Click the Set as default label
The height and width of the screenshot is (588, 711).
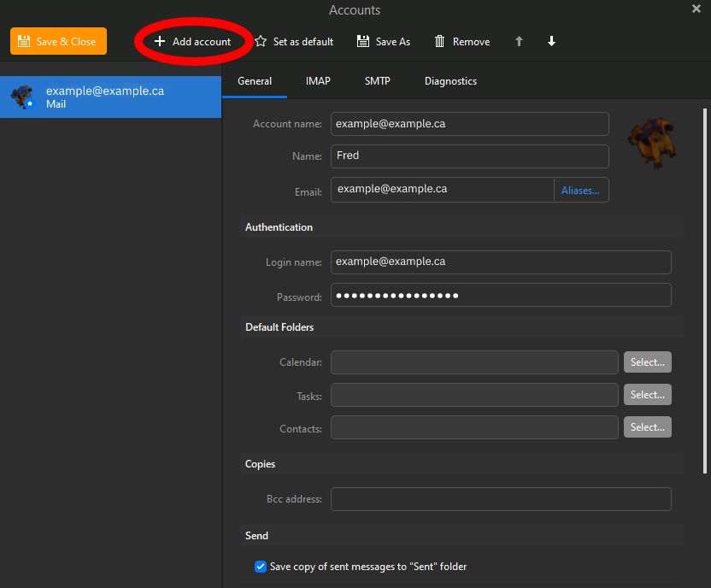(x=303, y=42)
